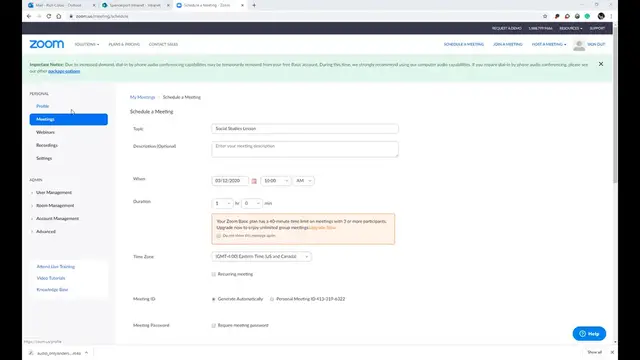Viewport: 640px width, 360px height.
Task: Open a new browser tab
Action: point(254,5)
